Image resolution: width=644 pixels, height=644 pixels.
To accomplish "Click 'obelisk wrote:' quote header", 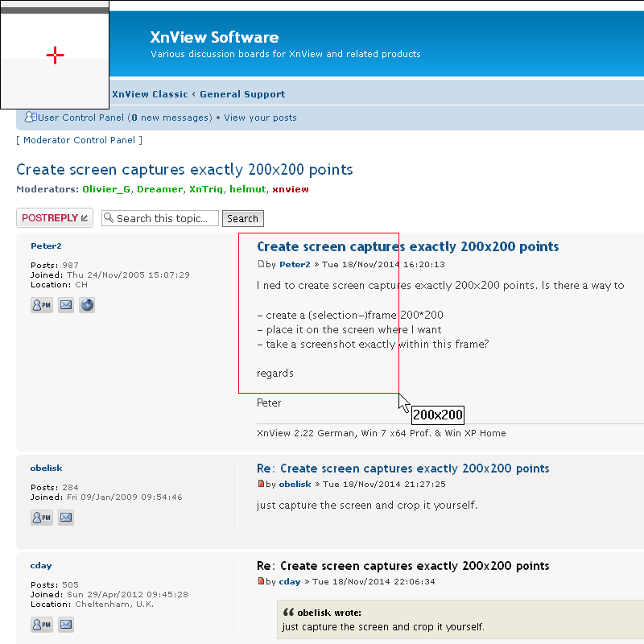I will click(329, 613).
